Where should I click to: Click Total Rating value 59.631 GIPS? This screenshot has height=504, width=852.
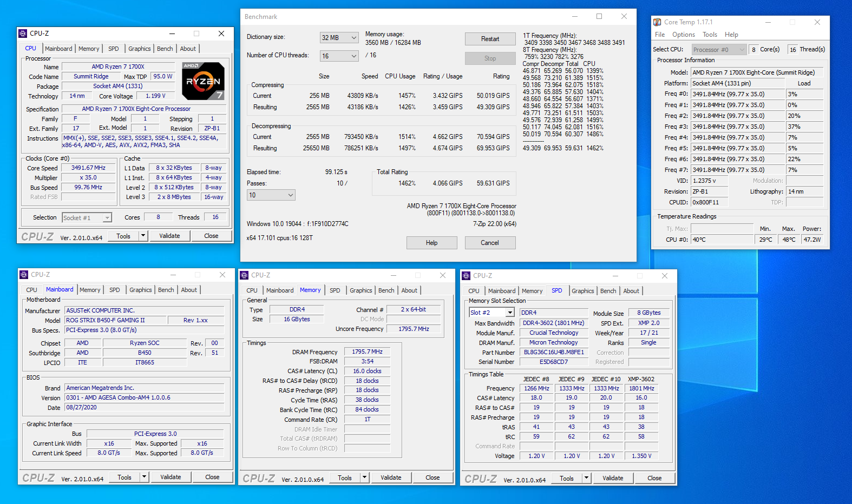493,183
